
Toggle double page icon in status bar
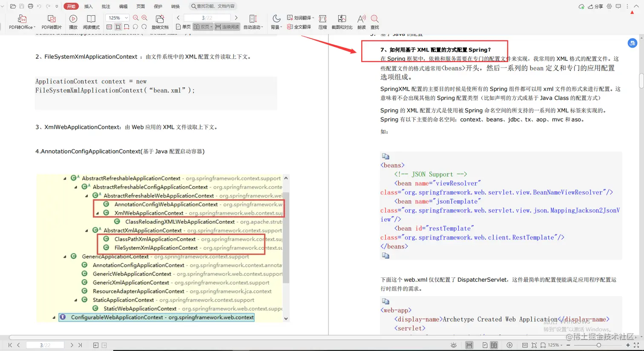coord(494,345)
